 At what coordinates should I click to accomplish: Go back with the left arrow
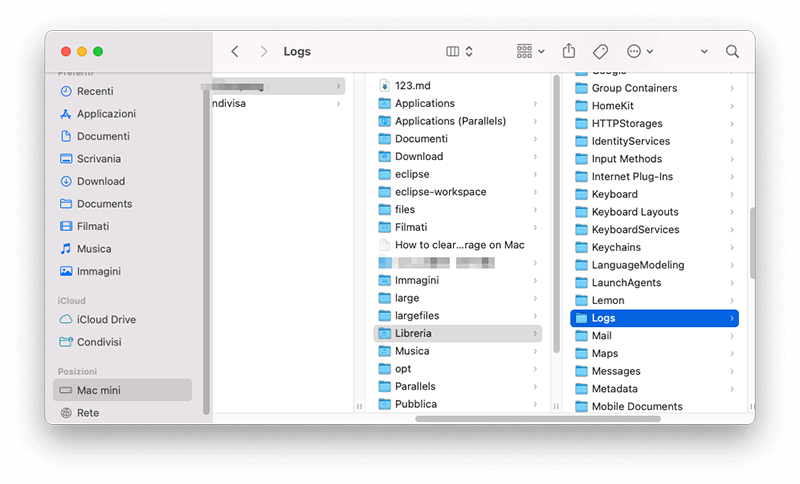(x=235, y=52)
